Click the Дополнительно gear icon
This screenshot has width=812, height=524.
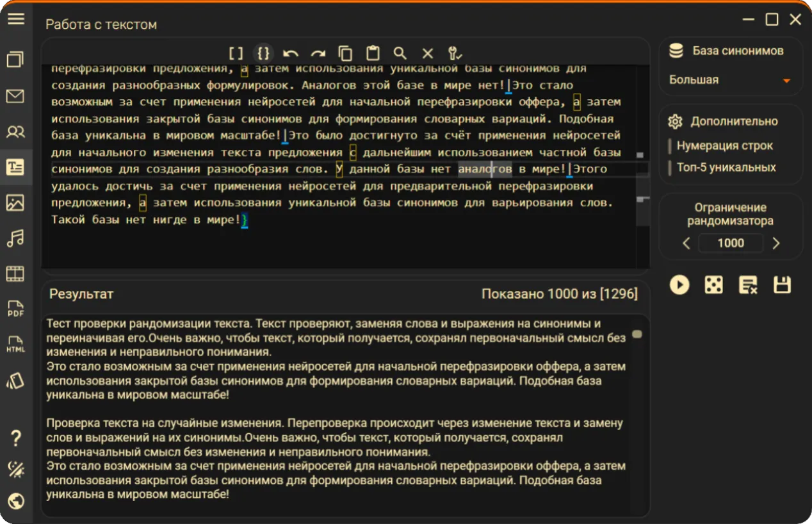point(675,121)
